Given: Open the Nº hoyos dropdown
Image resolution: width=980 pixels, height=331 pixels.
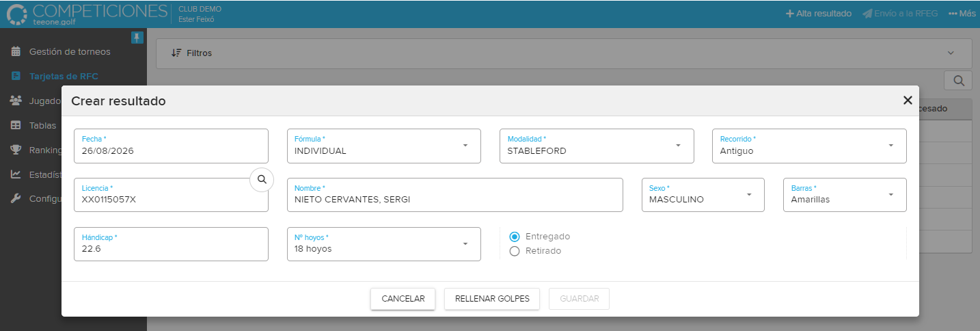Looking at the screenshot, I should (x=384, y=244).
